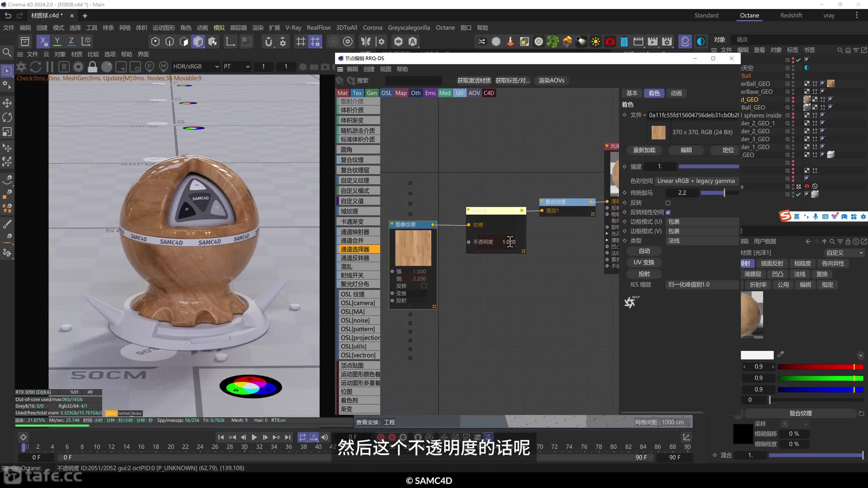Toggle the loop playback button

point(302,437)
